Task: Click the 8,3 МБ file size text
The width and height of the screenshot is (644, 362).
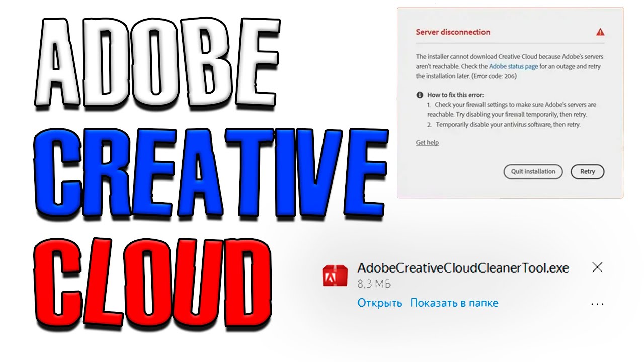Action: (374, 284)
